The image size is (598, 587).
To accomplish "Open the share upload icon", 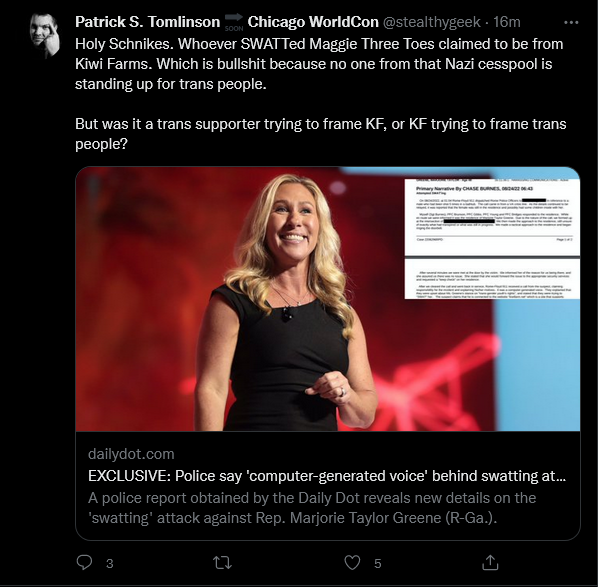I will click(x=490, y=563).
